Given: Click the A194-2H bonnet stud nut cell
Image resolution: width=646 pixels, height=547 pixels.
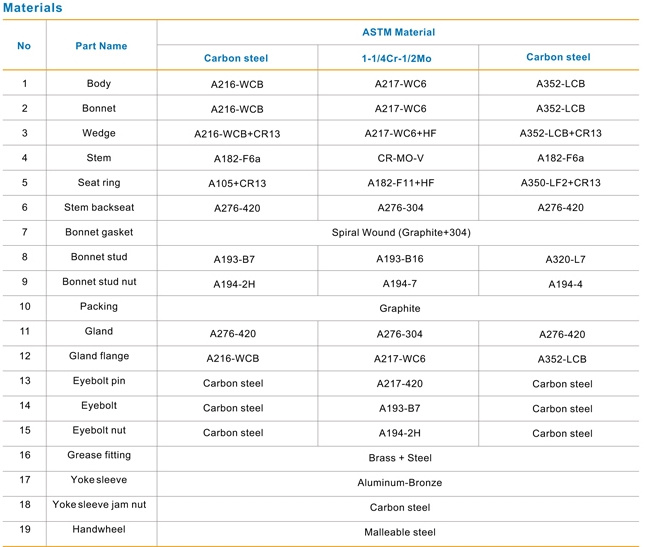Looking at the screenshot, I should point(234,284).
